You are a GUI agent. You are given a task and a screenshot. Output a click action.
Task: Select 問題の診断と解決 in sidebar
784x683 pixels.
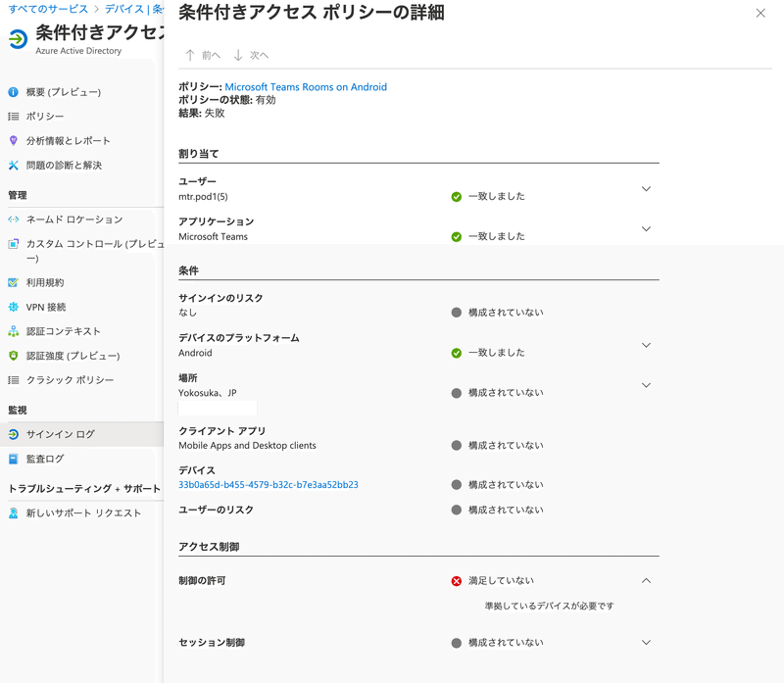64,165
